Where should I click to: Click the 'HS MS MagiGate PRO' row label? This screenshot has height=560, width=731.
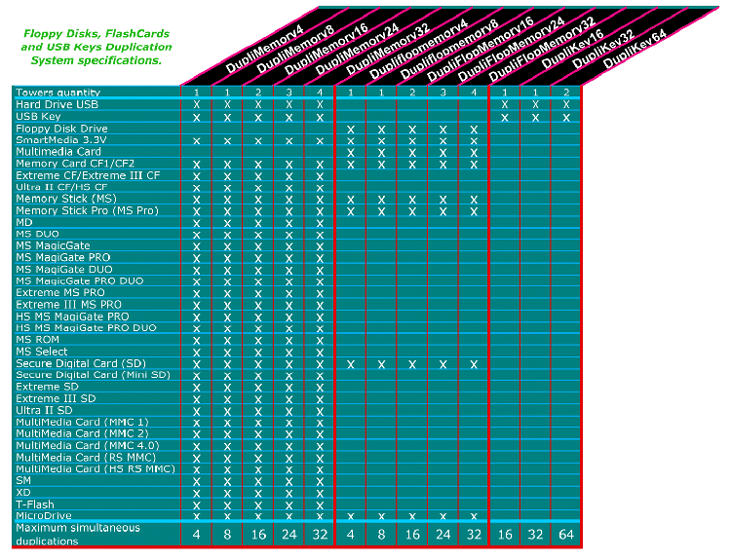click(x=72, y=317)
